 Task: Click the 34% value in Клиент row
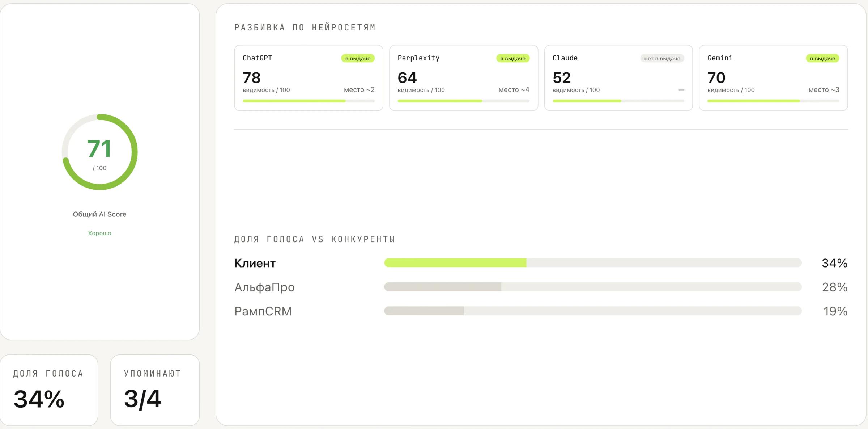(x=834, y=263)
